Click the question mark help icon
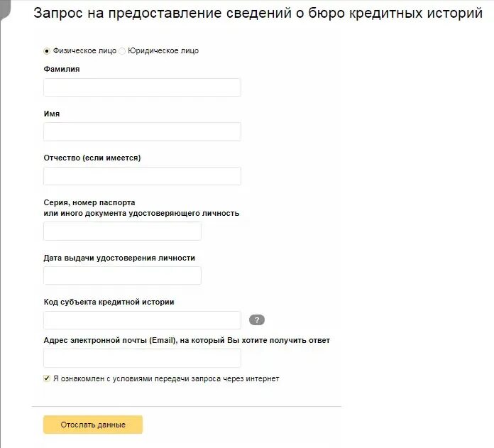The image size is (494, 448). click(257, 320)
